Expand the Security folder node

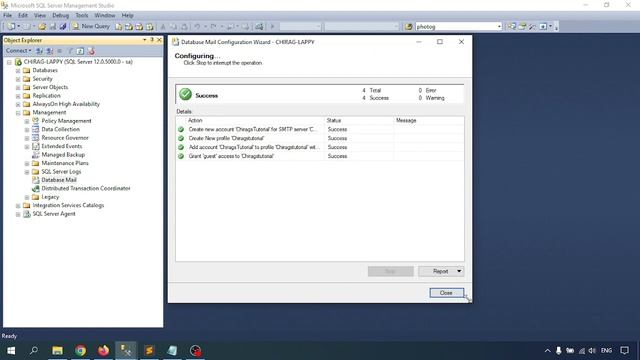coord(18,79)
